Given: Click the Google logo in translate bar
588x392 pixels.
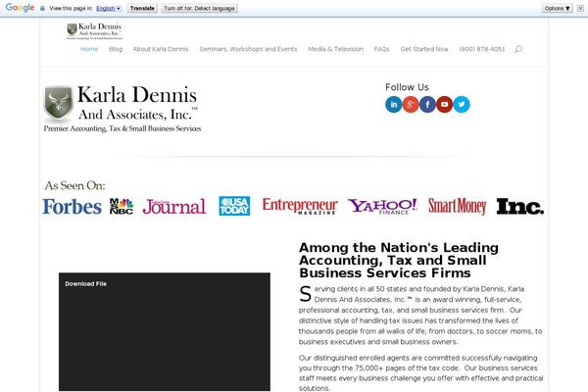Looking at the screenshot, I should (x=20, y=8).
